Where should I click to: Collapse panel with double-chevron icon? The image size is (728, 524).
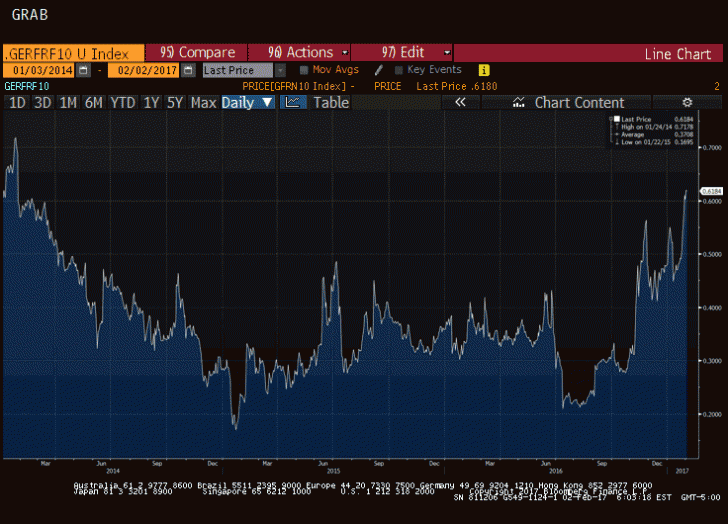tap(460, 102)
